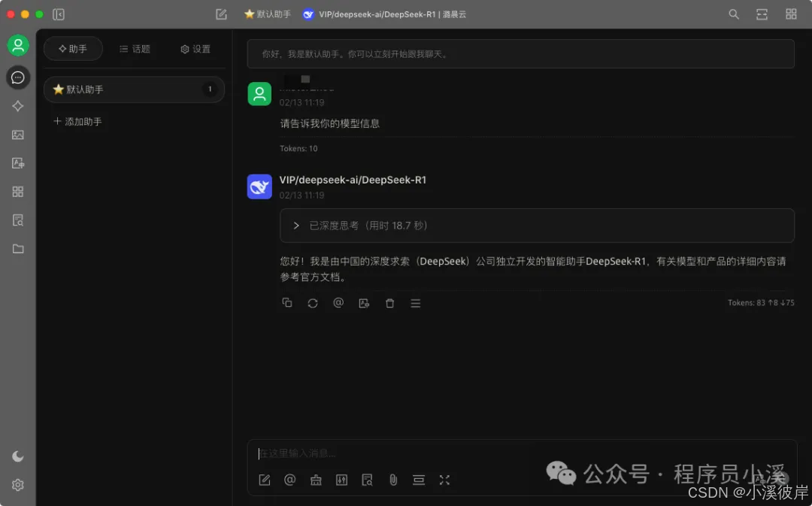812x506 pixels.
Task: Open the mini apps grid sidebar icon
Action: 18,192
